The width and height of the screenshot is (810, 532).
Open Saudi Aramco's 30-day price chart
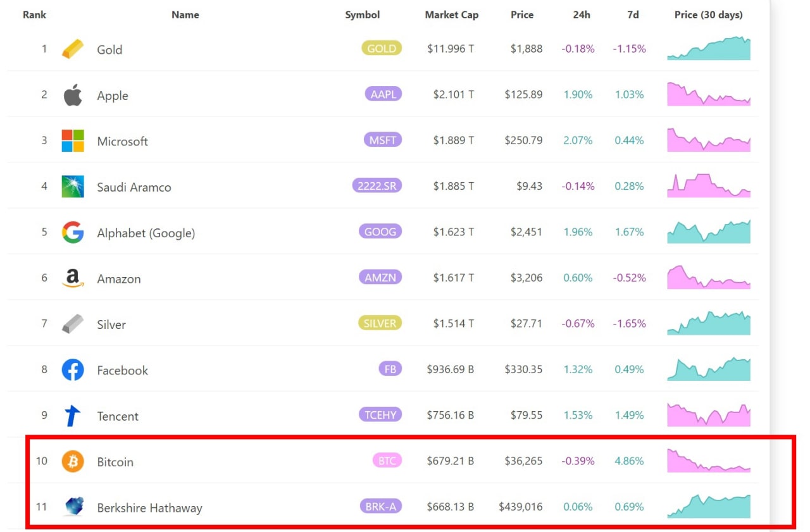709,185
